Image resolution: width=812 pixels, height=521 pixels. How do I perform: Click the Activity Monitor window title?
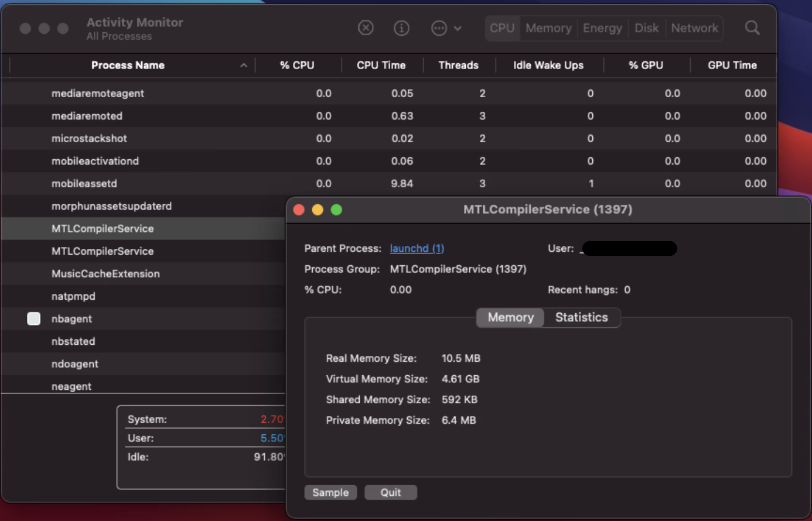point(135,22)
